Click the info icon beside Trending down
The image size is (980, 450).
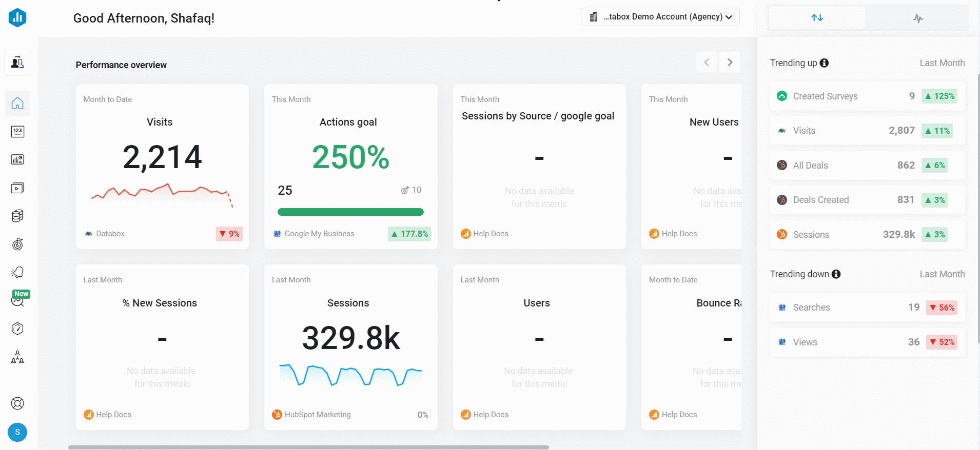click(836, 274)
